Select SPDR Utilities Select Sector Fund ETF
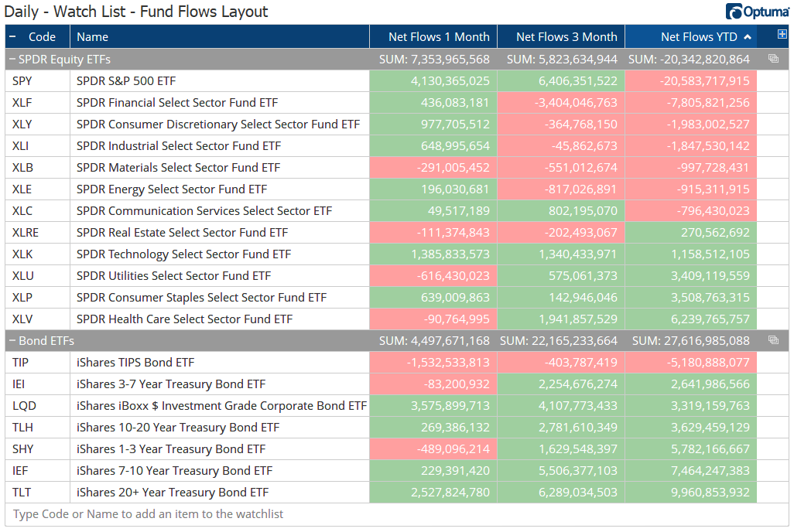 pos(173,276)
